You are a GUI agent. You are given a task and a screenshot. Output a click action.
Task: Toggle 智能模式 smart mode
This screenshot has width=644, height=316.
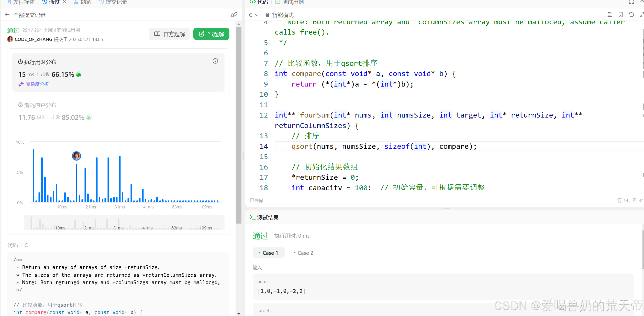[x=280, y=15]
